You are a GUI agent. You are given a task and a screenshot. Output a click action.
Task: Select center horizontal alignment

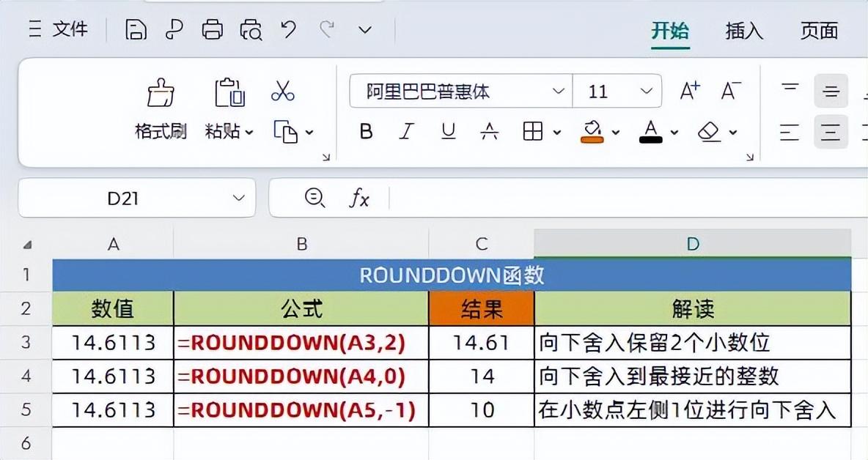point(831,132)
